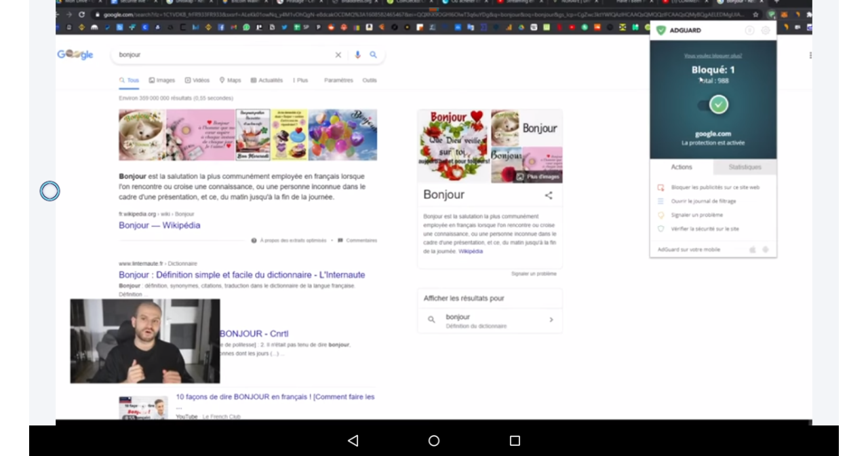The width and height of the screenshot is (868, 456).
Task: Pause AdGuard protection using the pause icon
Action: (749, 31)
